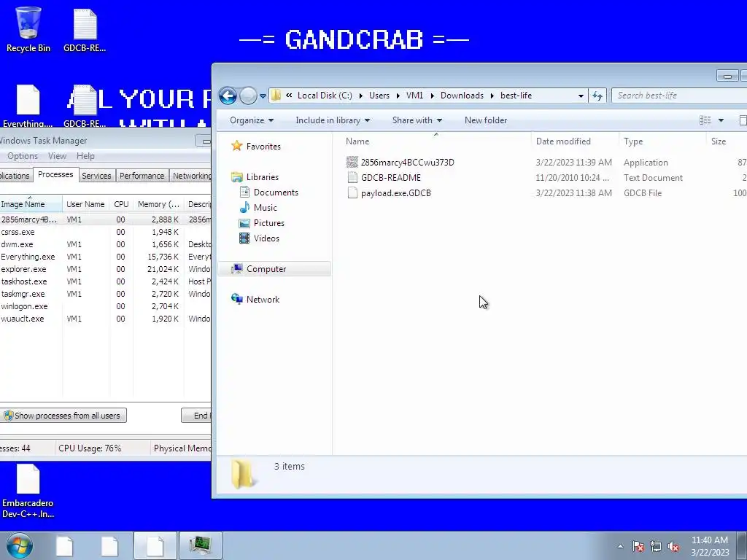Open the Organize menu

click(x=252, y=120)
